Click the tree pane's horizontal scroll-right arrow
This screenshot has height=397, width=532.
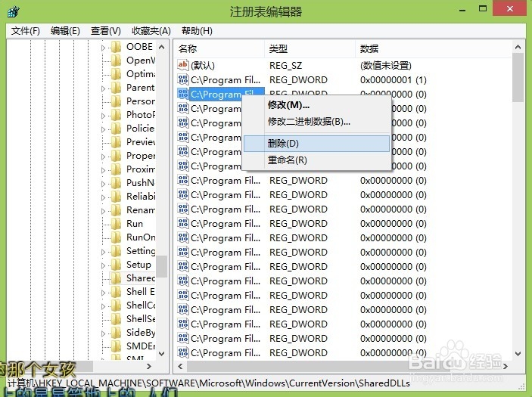coord(148,366)
